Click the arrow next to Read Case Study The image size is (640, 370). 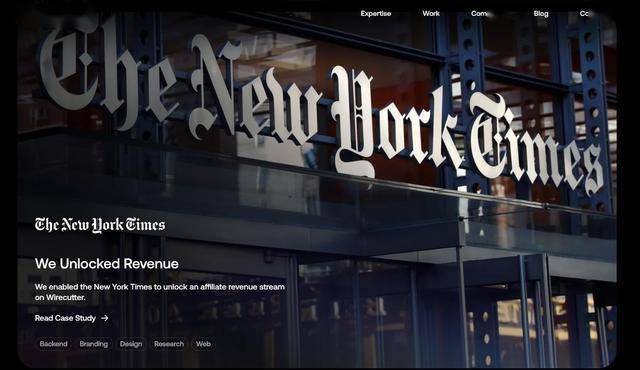pyautogui.click(x=104, y=318)
